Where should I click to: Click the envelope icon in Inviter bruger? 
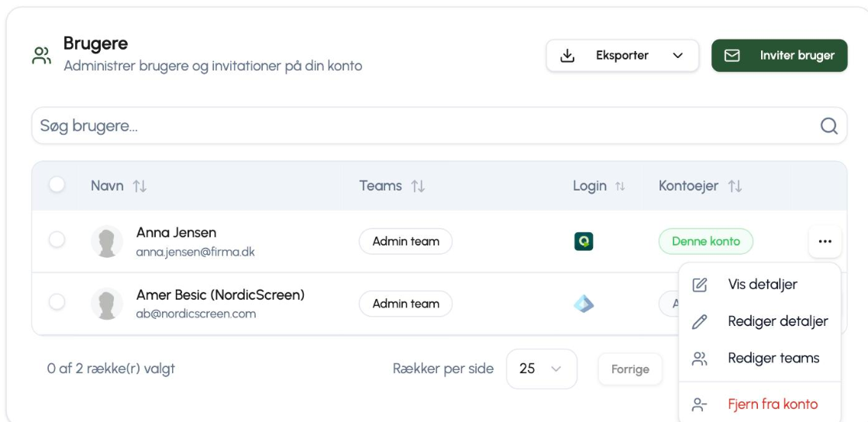pos(732,55)
